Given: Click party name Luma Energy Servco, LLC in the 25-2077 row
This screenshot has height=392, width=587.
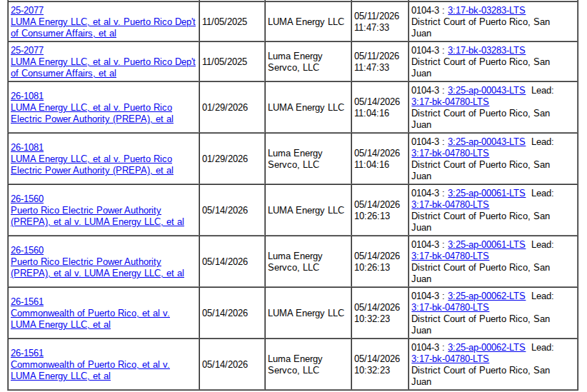Looking at the screenshot, I should point(295,62).
